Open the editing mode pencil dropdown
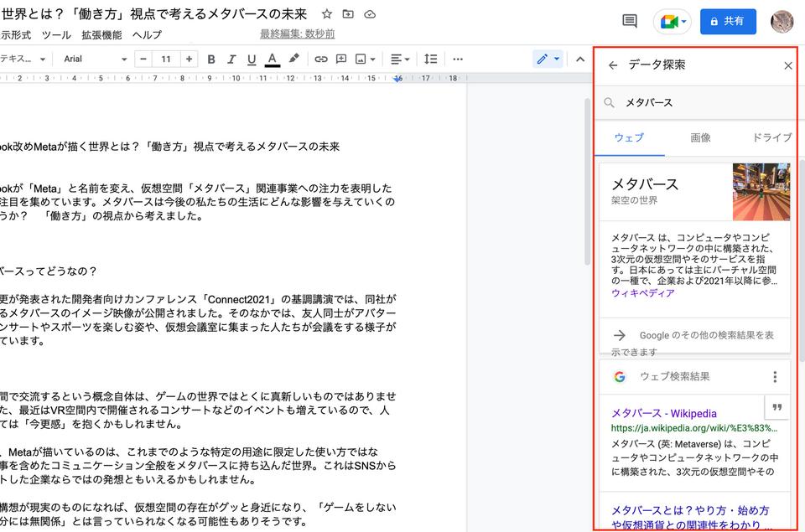 point(548,59)
